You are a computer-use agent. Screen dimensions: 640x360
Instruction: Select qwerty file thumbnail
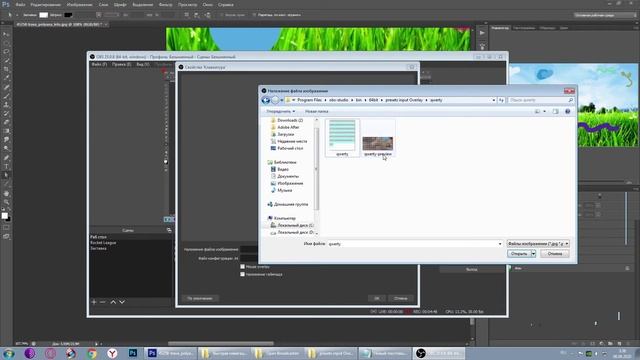(342, 138)
